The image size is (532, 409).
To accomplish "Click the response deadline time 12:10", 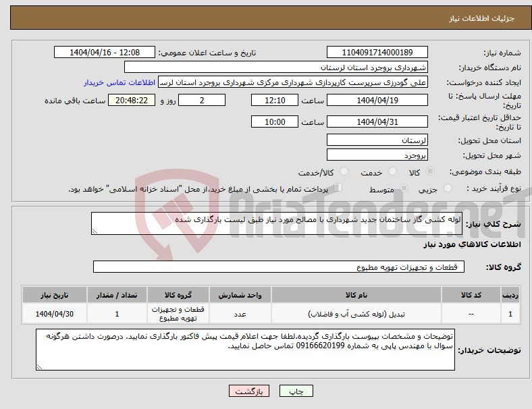I will 275,101.
